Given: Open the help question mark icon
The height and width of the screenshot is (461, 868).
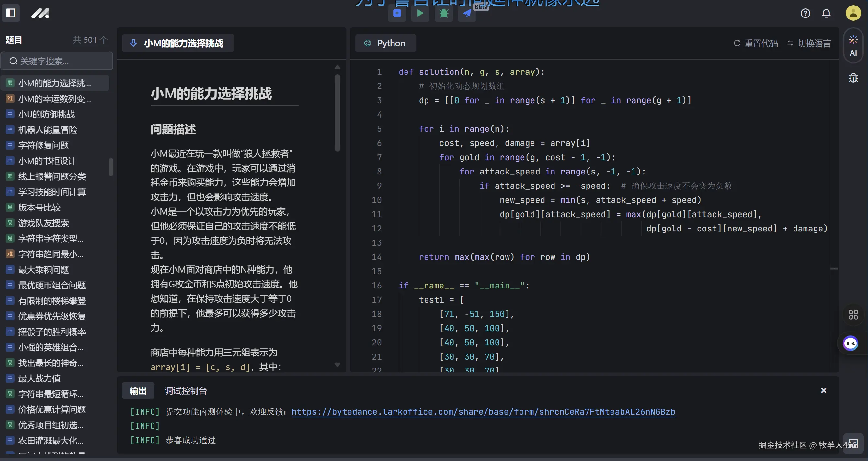Looking at the screenshot, I should click(806, 14).
